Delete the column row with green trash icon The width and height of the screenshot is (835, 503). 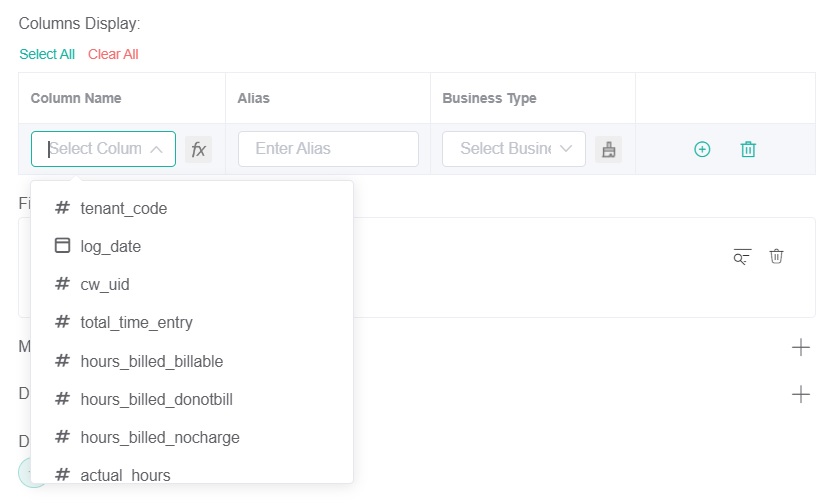pos(748,149)
